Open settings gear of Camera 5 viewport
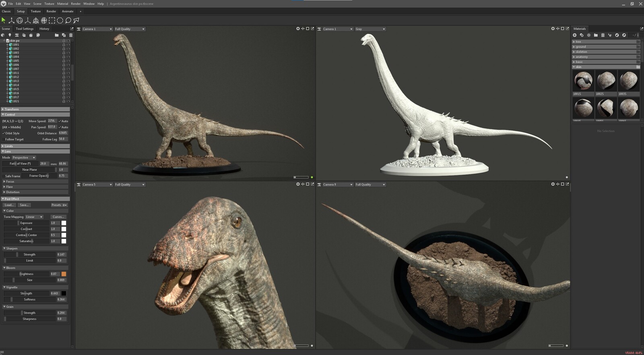This screenshot has height=355, width=644. 298,184
